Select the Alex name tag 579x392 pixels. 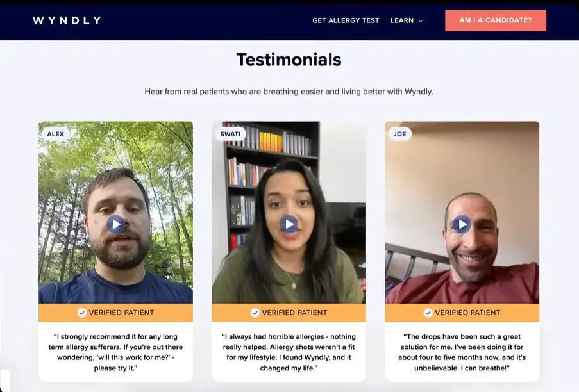[55, 134]
